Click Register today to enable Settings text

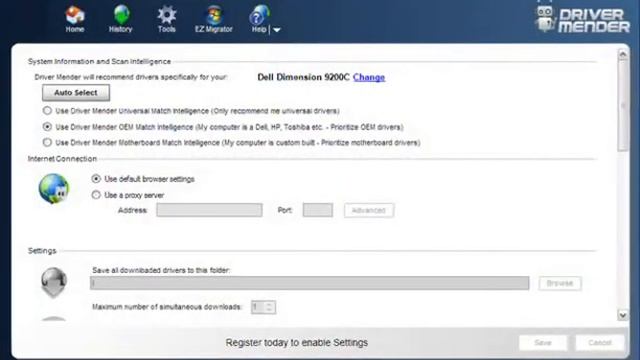pyautogui.click(x=297, y=342)
